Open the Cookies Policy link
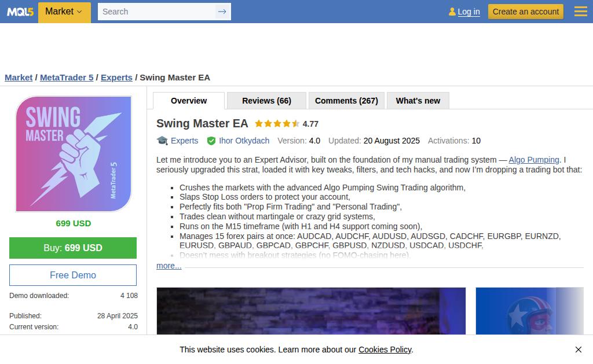Image resolution: width=593 pixels, height=364 pixels. point(385,350)
